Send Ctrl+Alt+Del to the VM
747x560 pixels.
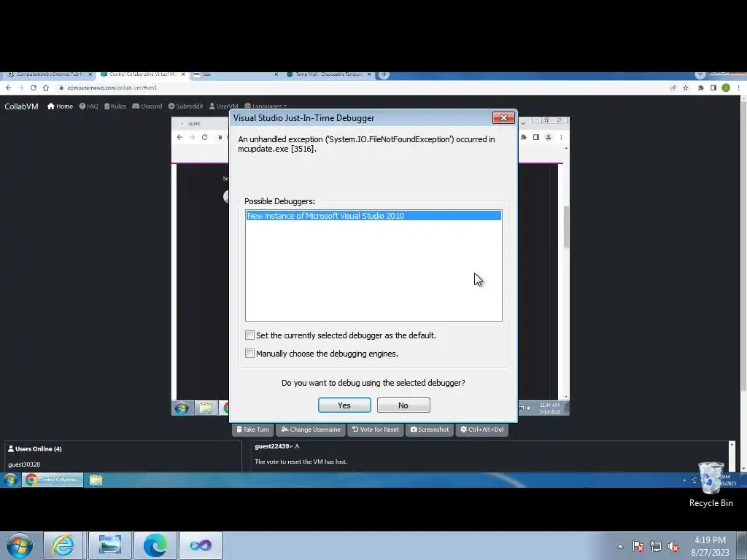481,429
